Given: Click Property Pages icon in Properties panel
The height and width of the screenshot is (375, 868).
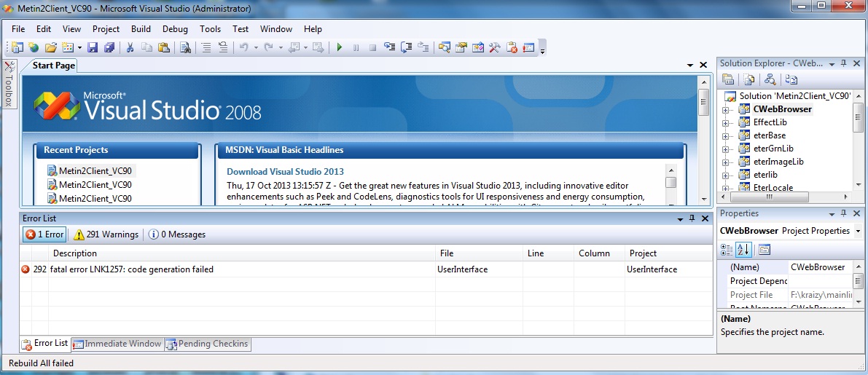Looking at the screenshot, I should [765, 250].
